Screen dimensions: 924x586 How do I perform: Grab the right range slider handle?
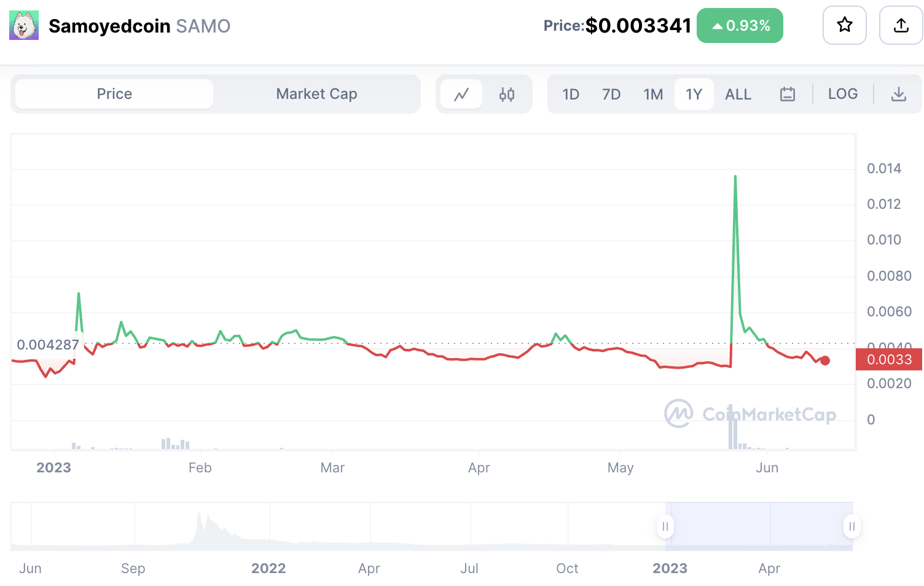pos(852,526)
